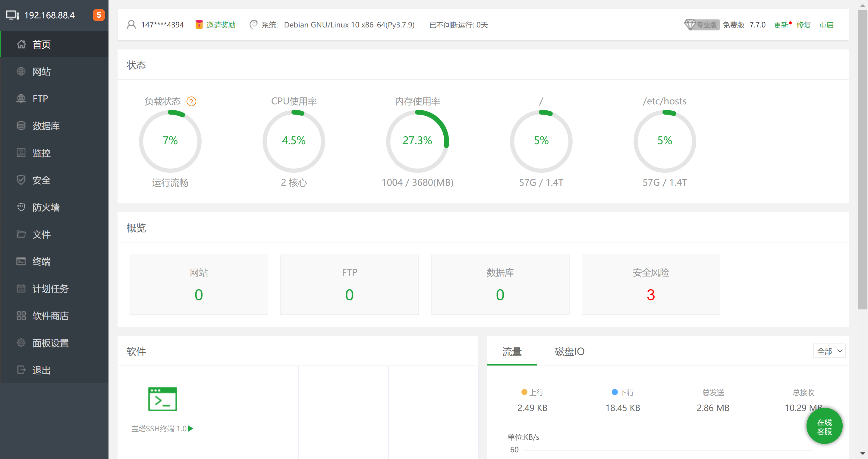Click the grid icon beside 软件商店
Image resolution: width=868 pixels, height=459 pixels.
pyautogui.click(x=21, y=316)
